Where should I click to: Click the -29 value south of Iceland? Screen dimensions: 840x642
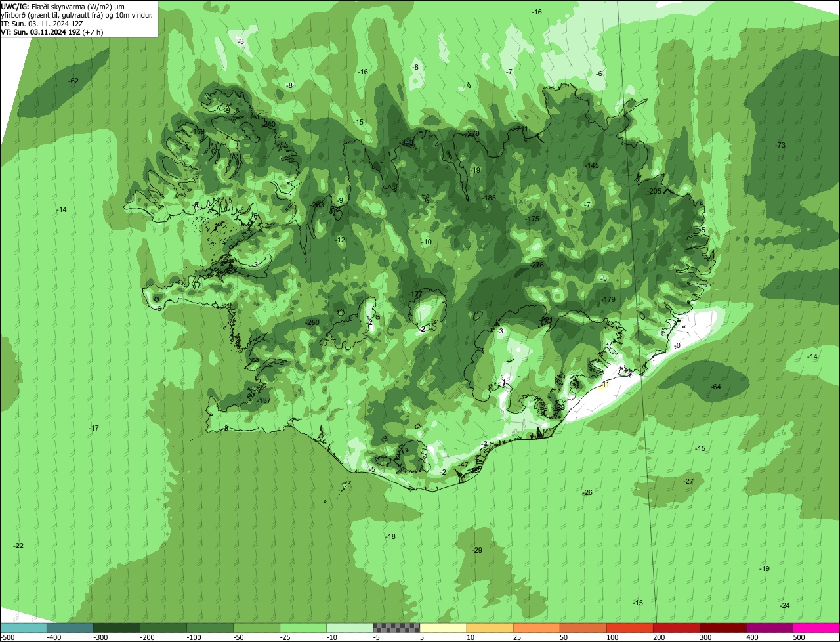pyautogui.click(x=477, y=550)
